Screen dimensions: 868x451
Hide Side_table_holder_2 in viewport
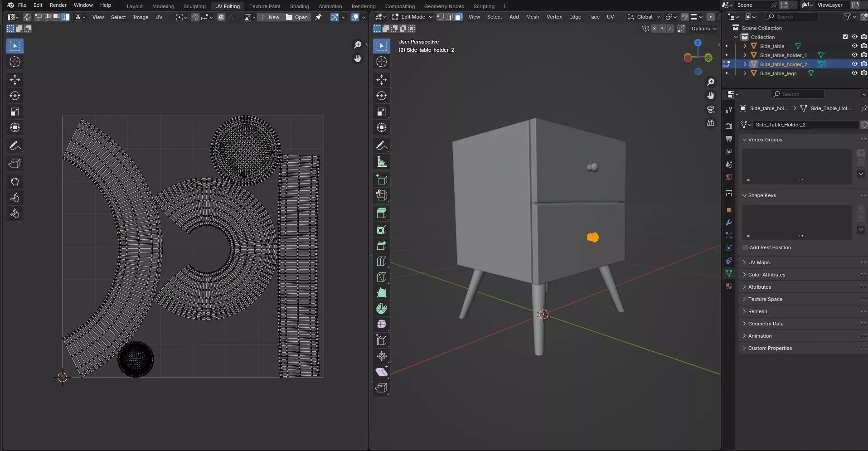[x=854, y=64]
